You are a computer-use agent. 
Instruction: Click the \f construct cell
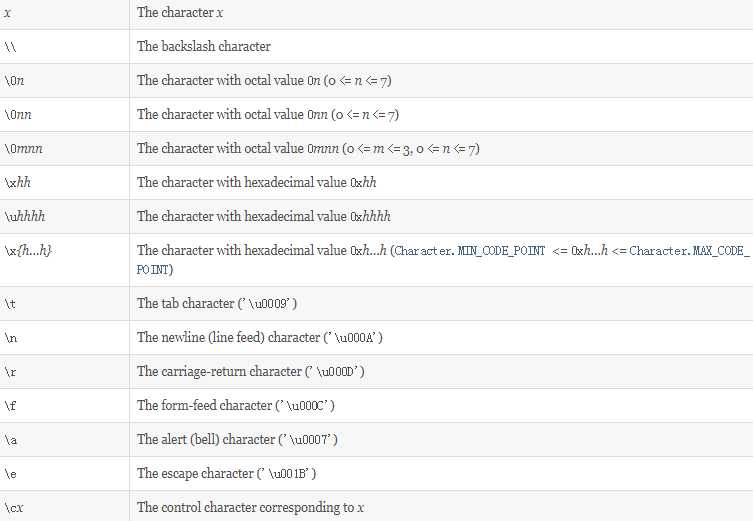point(10,405)
